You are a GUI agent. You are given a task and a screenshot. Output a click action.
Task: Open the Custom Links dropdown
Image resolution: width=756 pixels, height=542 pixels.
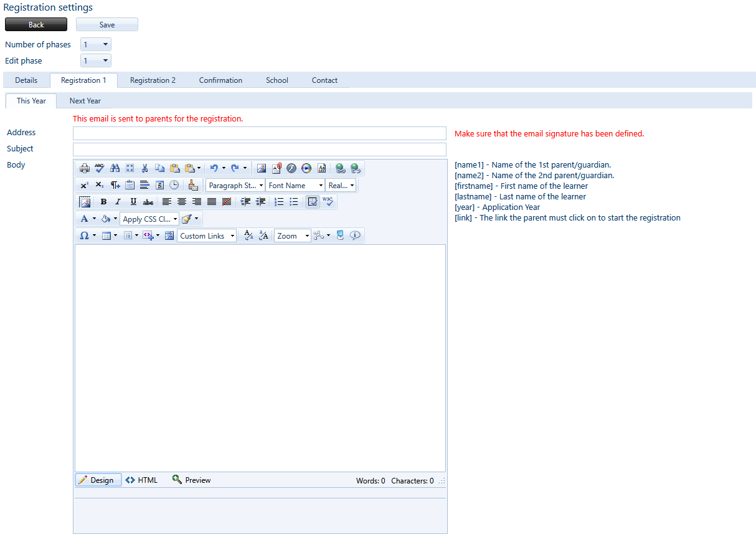coord(207,236)
